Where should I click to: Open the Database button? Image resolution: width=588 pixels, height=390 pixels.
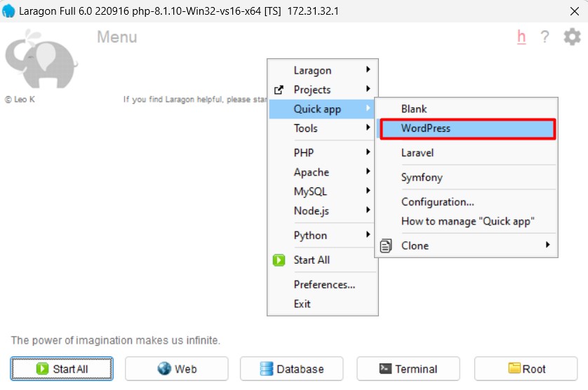(x=291, y=369)
